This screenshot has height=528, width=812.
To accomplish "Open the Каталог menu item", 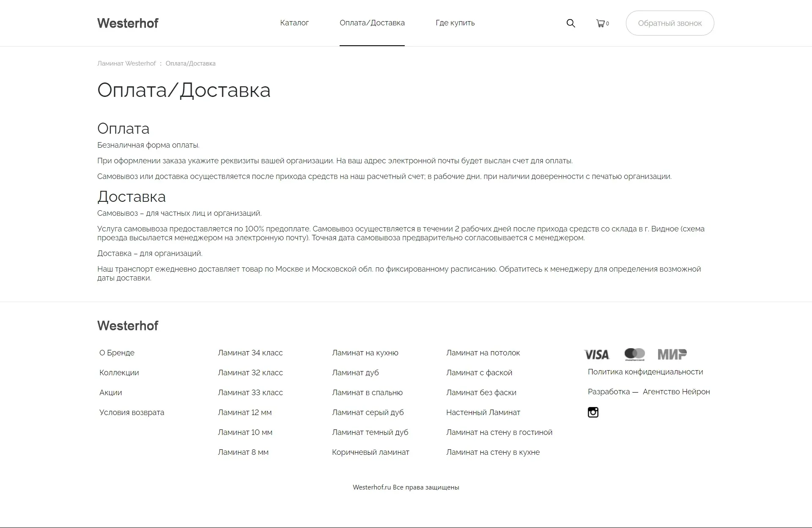I will click(x=294, y=23).
